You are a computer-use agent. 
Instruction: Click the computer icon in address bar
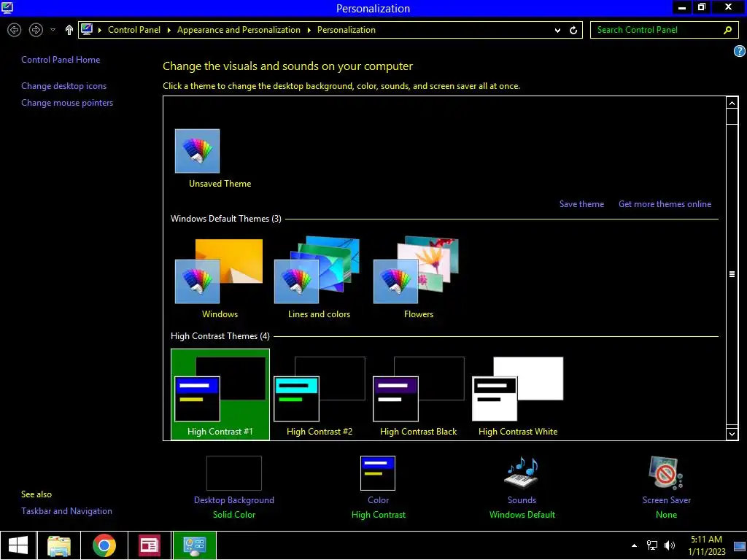[86, 29]
